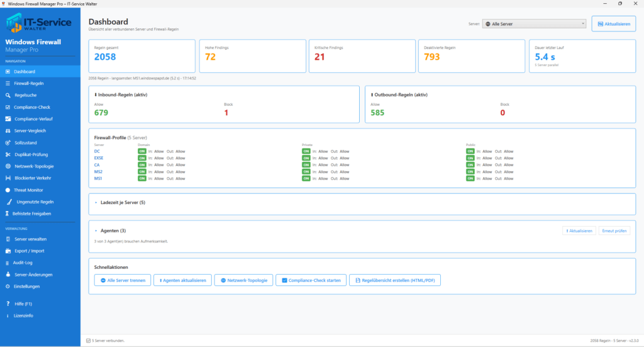Click the Outbound Allow value 585
Viewport: 644px width, 347px height.
click(x=377, y=113)
